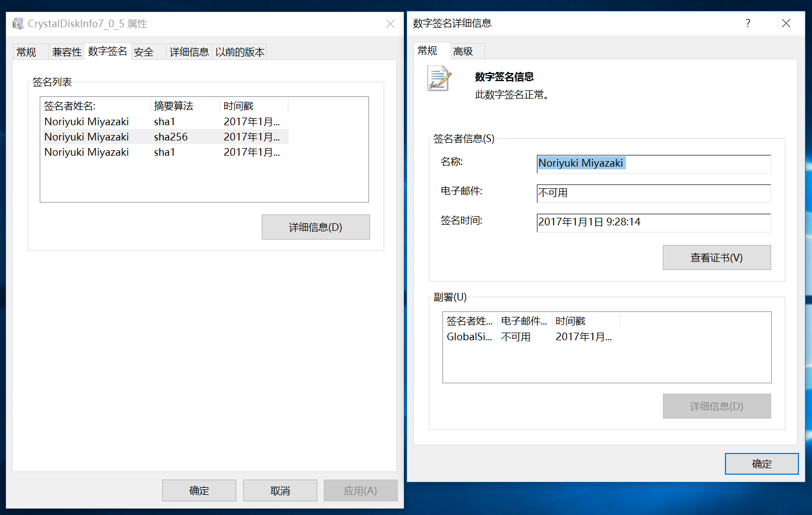
Task: Click the 签名时间 field
Action: click(x=654, y=222)
